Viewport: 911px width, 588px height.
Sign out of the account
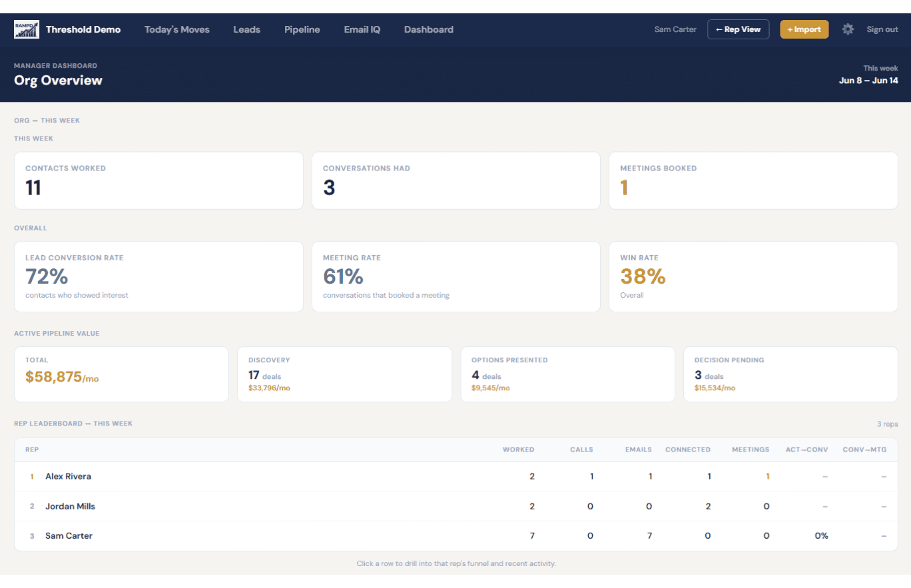click(882, 29)
